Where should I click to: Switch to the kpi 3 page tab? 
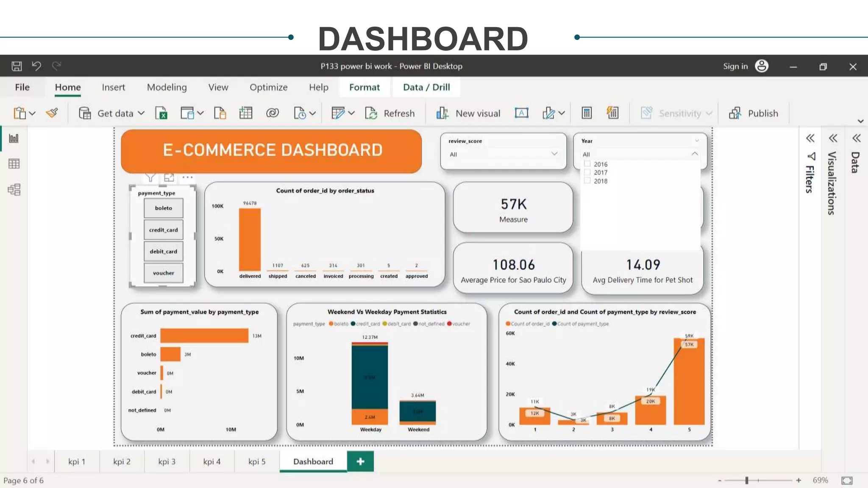point(167,461)
